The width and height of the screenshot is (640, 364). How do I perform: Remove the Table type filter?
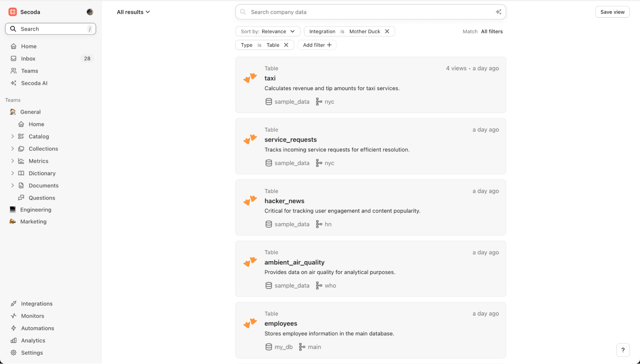pos(286,45)
